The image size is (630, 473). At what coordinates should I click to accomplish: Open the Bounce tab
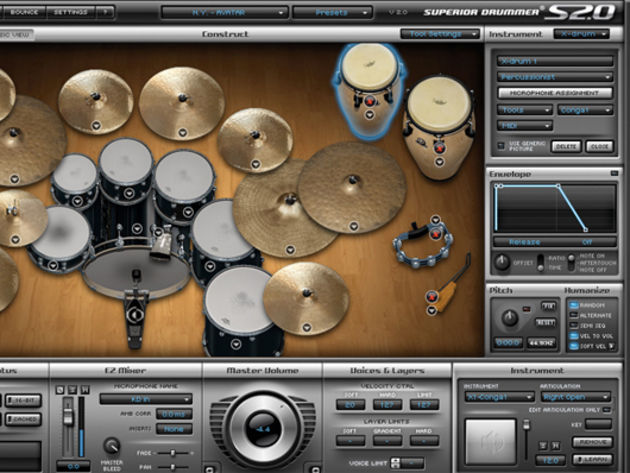click(x=23, y=12)
